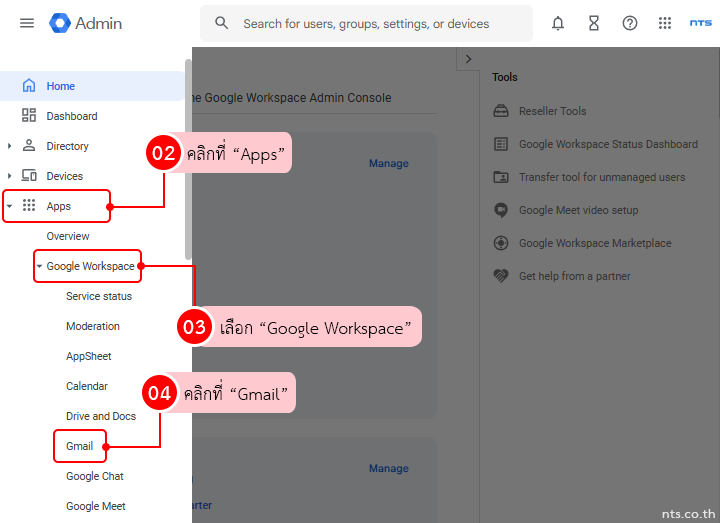
Task: Open Gmail settings
Action: tap(79, 446)
